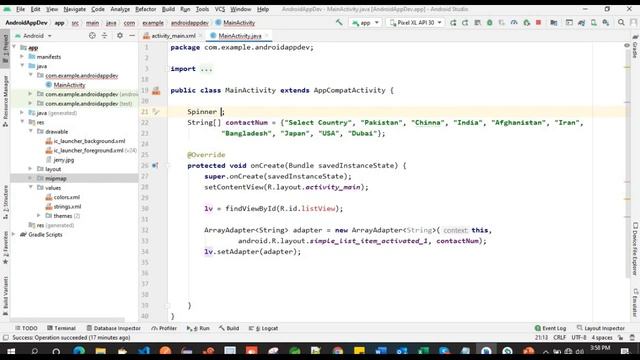Close the MainActivity.java tab
The image size is (640, 360).
click(267, 36)
